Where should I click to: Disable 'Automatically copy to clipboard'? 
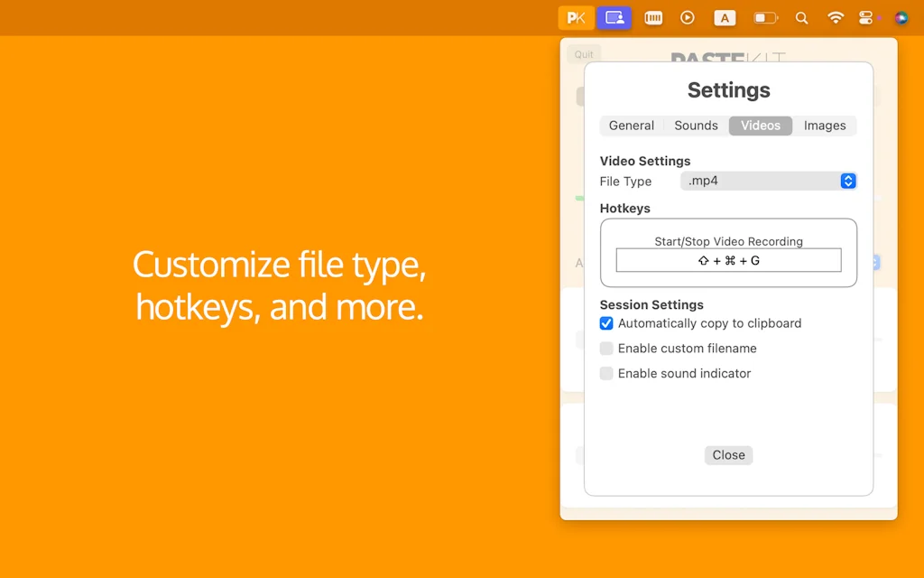click(x=605, y=323)
